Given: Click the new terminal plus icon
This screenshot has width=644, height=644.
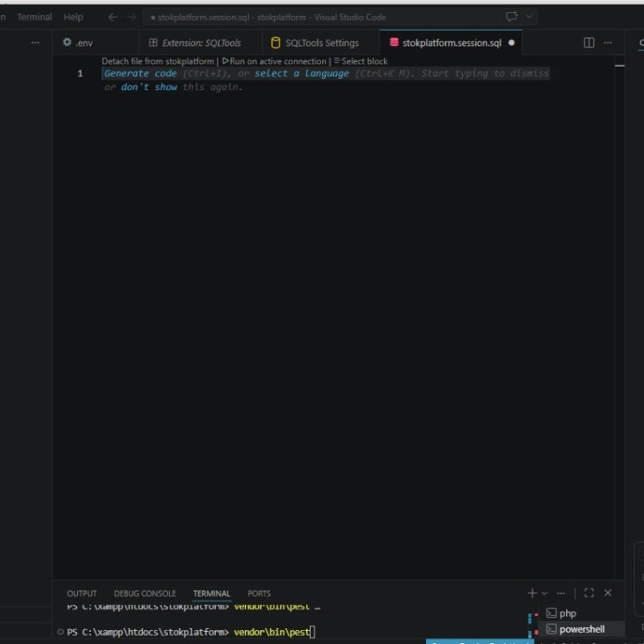Looking at the screenshot, I should coord(532,593).
